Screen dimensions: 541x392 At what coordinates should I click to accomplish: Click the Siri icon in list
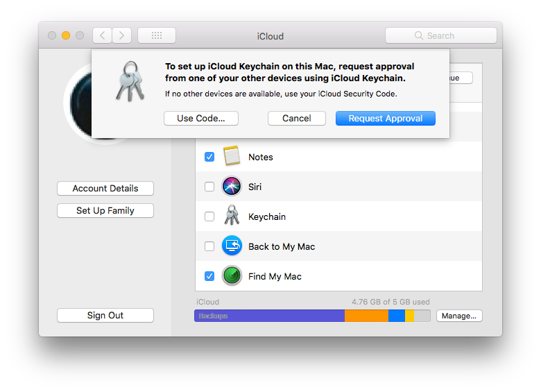[232, 187]
